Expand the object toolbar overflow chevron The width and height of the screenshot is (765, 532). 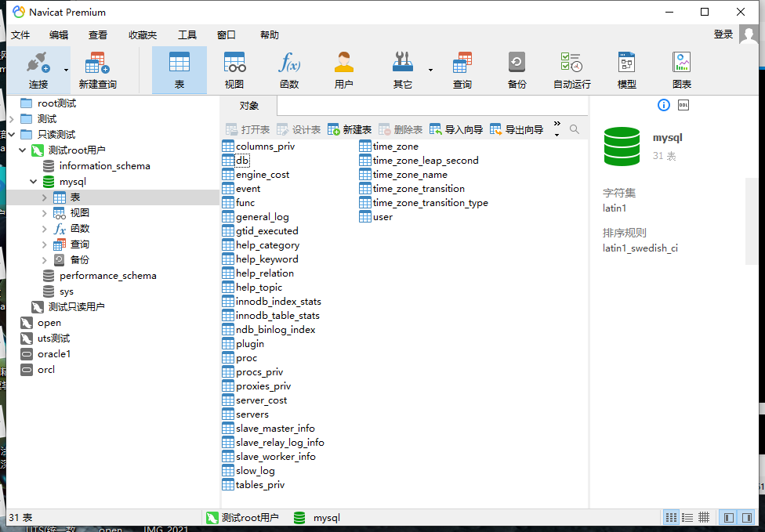pos(557,128)
